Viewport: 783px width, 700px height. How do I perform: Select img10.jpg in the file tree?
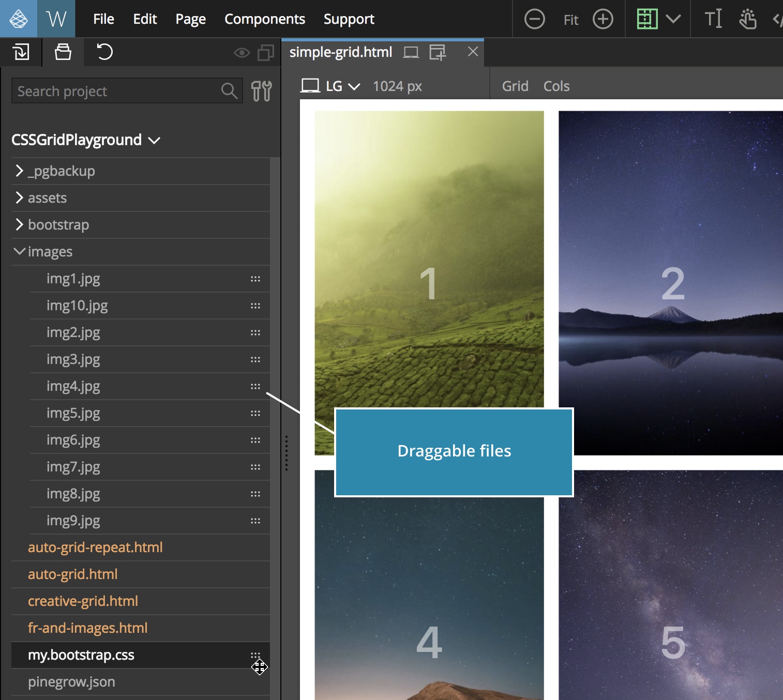point(77,306)
